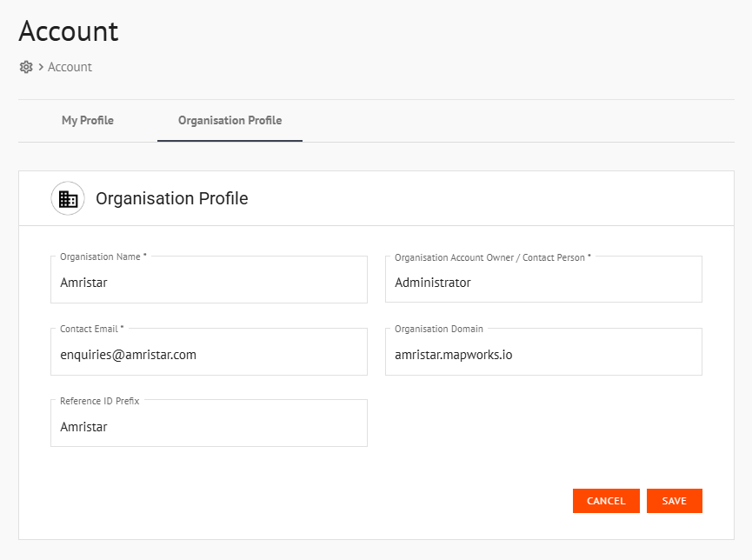Viewport: 752px width, 560px height.
Task: Select the Contact Email field
Action: click(209, 351)
